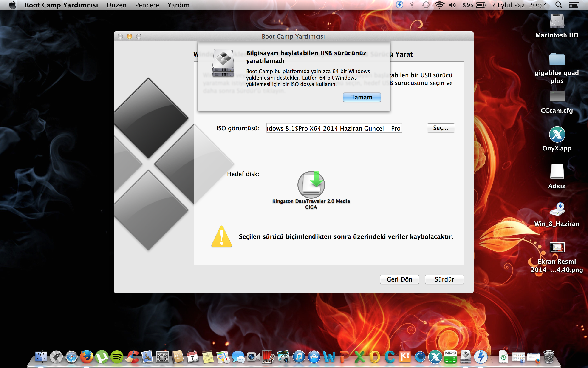This screenshot has height=368, width=588.
Task: Click Boot Camp Assistant icon in Dock
Action: pos(466,357)
